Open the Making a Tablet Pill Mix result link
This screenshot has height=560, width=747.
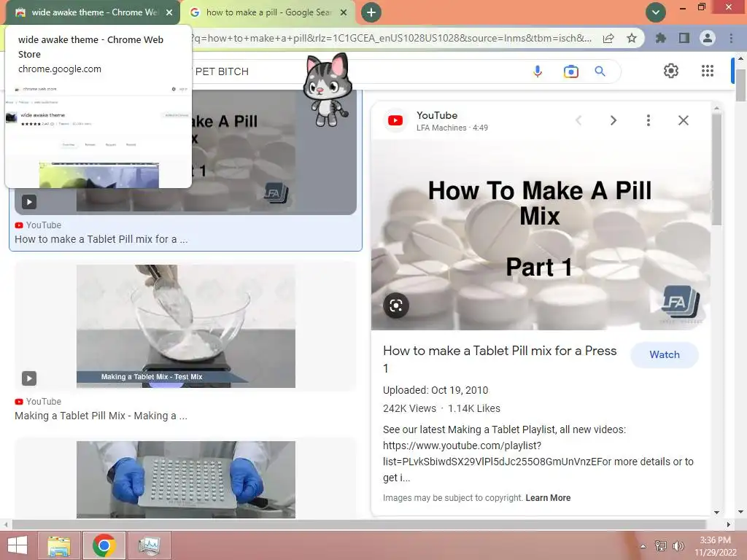click(101, 416)
